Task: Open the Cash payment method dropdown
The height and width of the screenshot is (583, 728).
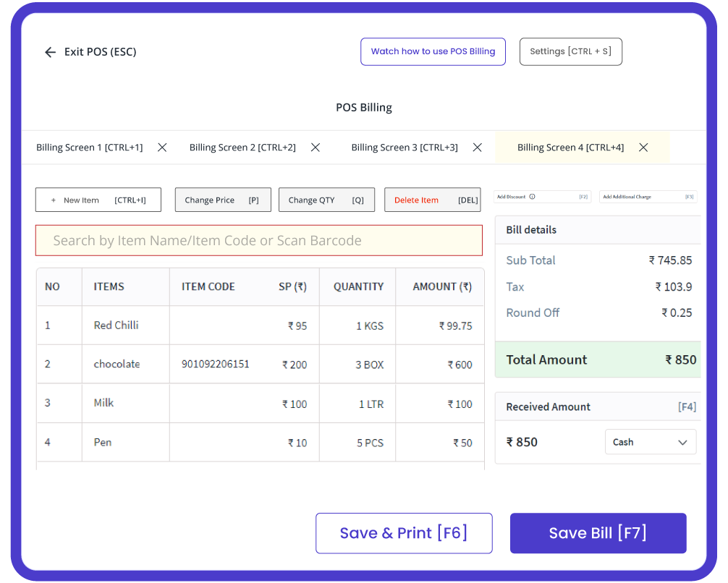Action: pos(650,442)
